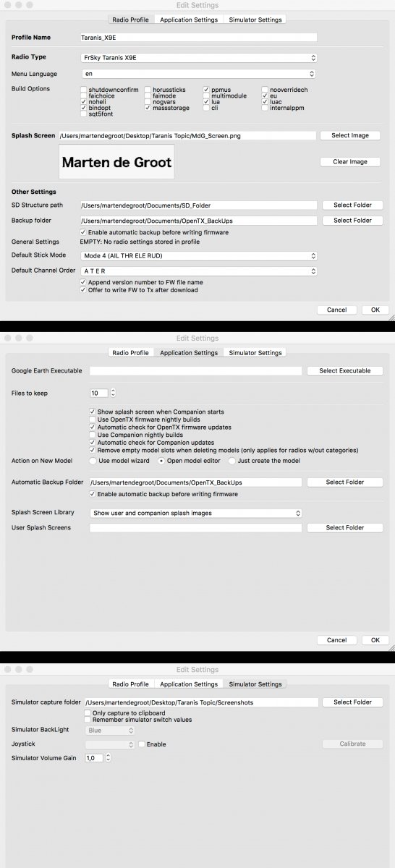This screenshot has height=868, width=395.
Task: Open Application Settings tab in bottom simulator window
Action: click(188, 684)
